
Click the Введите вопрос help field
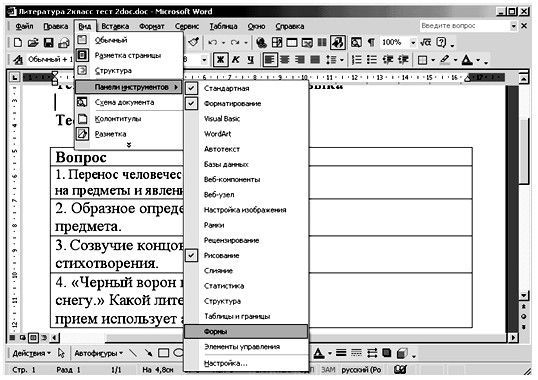(x=465, y=26)
